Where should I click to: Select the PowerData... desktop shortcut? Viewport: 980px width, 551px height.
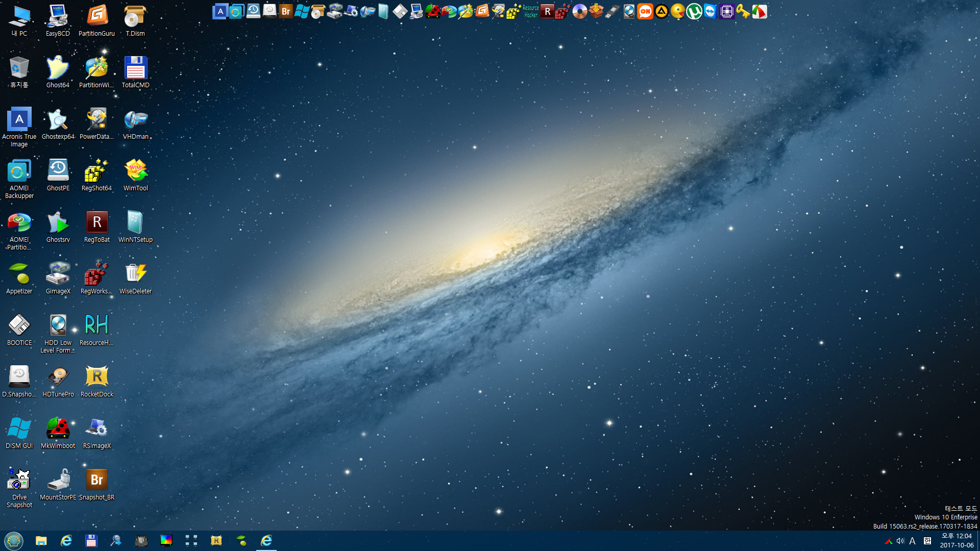pos(96,124)
